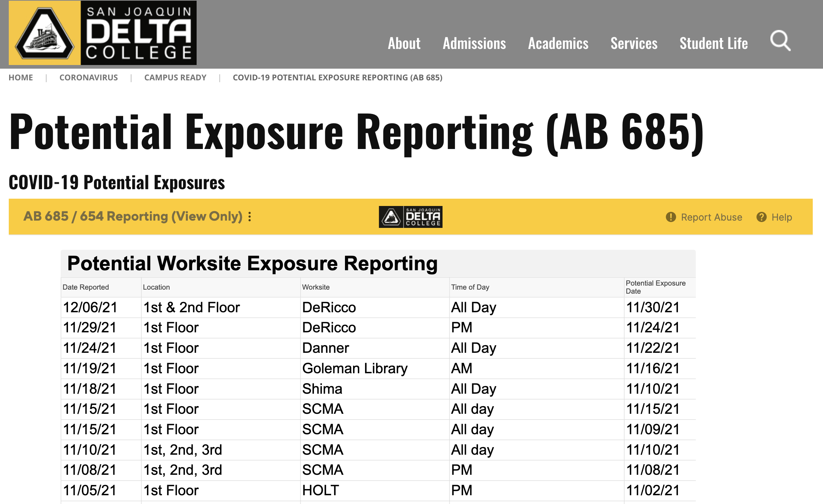Open the About menu

pyautogui.click(x=404, y=43)
